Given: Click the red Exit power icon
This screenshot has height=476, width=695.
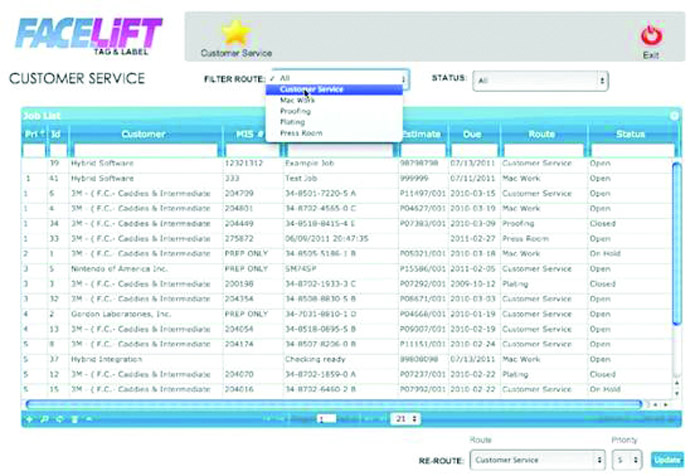Looking at the screenshot, I should 651,35.
